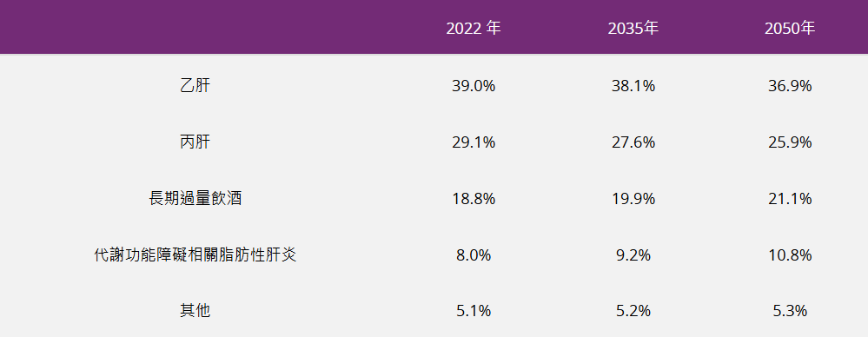The width and height of the screenshot is (868, 337).
Task: Click the 8.0% cell
Action: (x=474, y=255)
